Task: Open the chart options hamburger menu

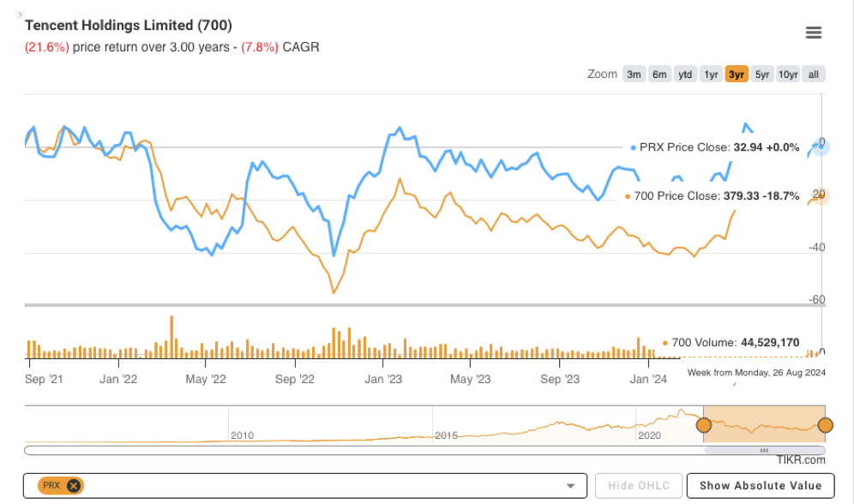Action: 813,32
